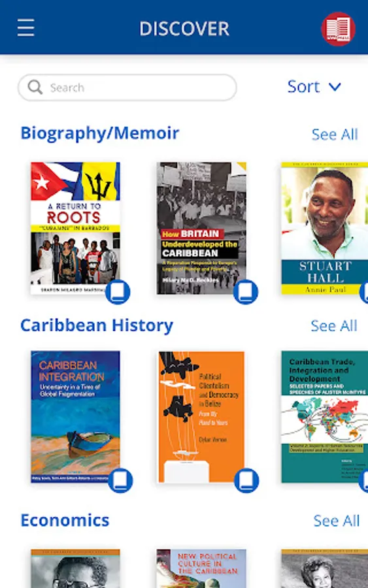Tap the red library logo icon
This screenshot has width=368, height=588.
click(x=338, y=29)
